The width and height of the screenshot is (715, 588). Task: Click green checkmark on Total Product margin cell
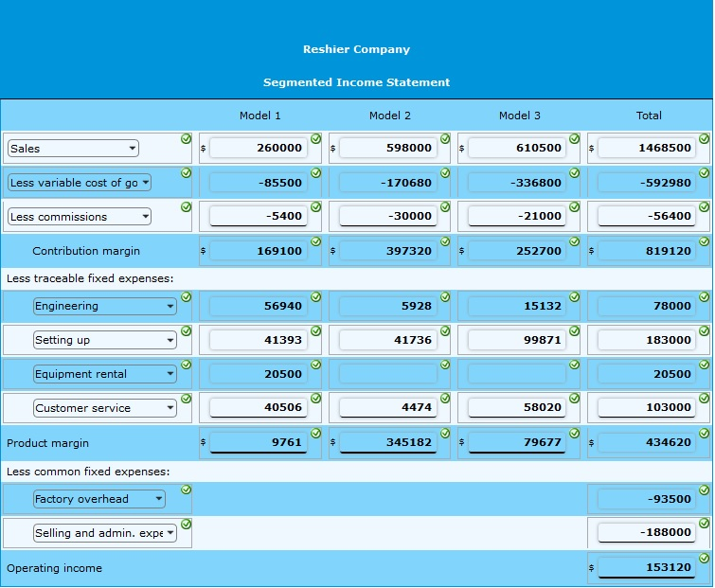705,433
